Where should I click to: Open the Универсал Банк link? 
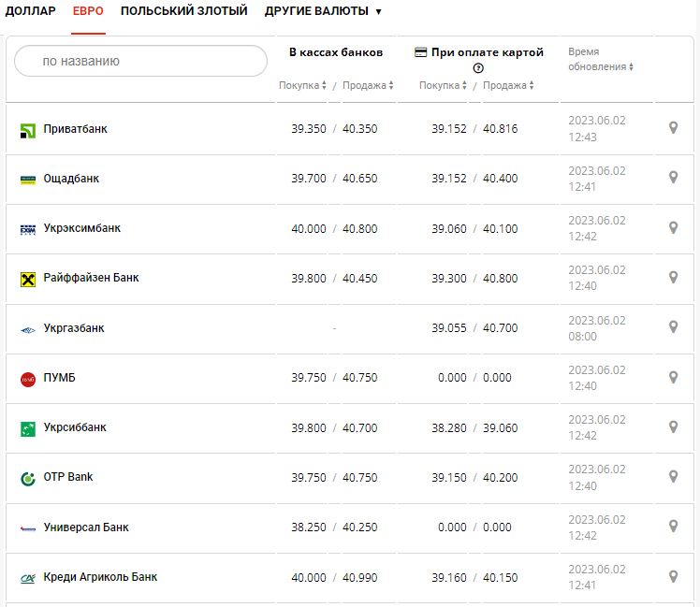(86, 528)
